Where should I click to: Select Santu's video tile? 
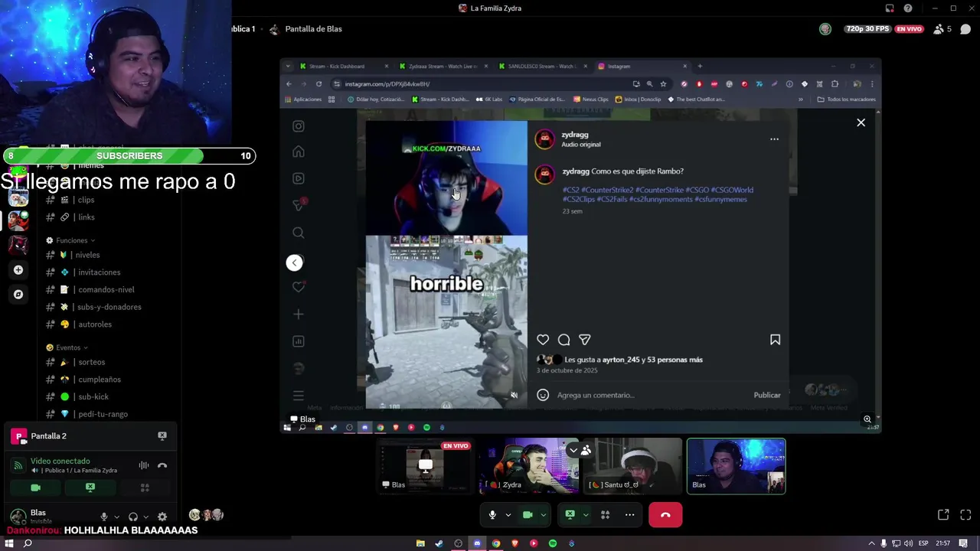point(634,466)
